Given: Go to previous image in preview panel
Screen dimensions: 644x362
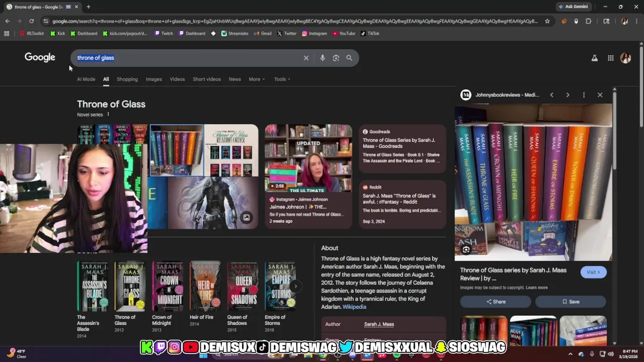Looking at the screenshot, I should coord(551,95).
